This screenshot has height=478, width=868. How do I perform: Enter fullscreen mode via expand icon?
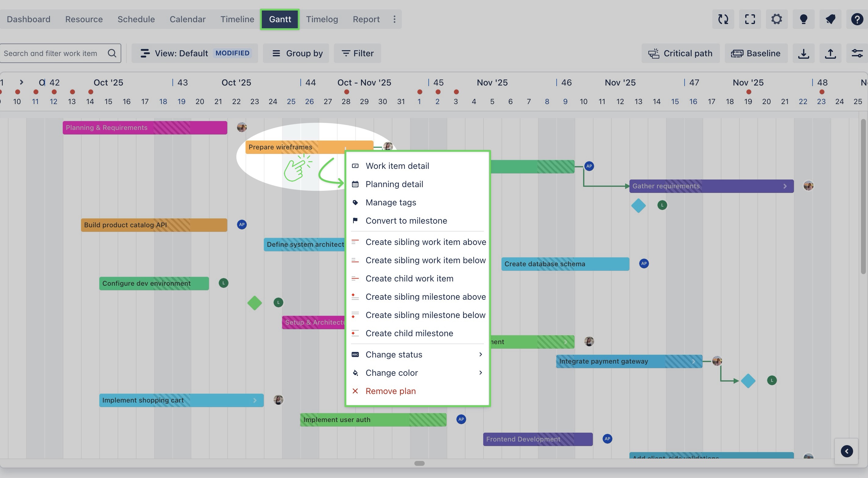pyautogui.click(x=750, y=19)
